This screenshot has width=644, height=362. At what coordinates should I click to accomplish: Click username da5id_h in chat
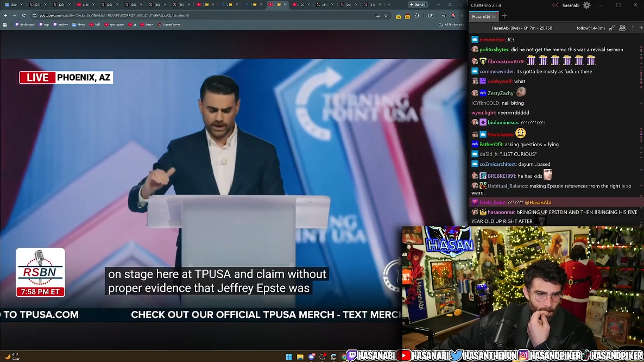point(488,154)
